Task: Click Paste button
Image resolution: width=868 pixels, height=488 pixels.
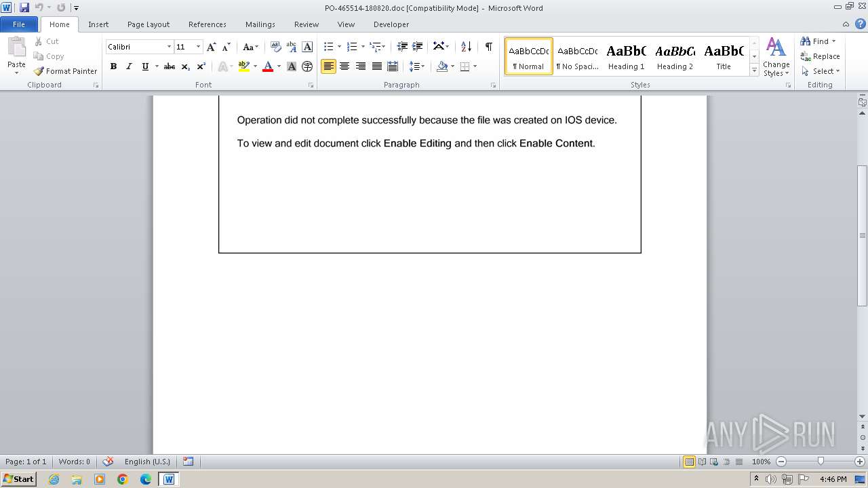Action: (16, 56)
